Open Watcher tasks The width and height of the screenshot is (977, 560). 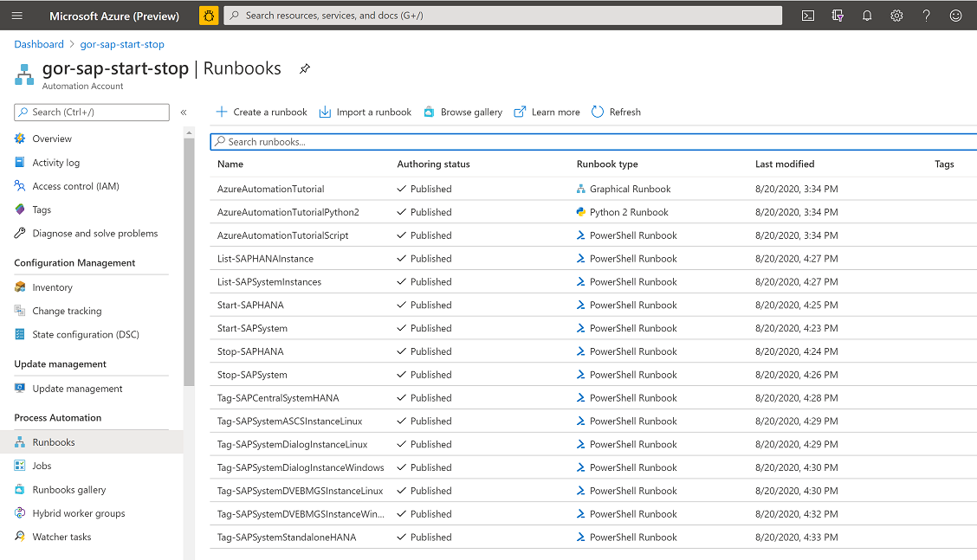pos(61,537)
